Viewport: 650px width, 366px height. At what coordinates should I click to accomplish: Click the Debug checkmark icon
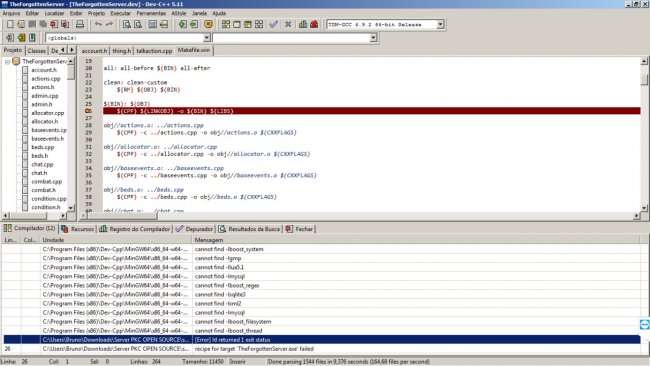[274, 24]
